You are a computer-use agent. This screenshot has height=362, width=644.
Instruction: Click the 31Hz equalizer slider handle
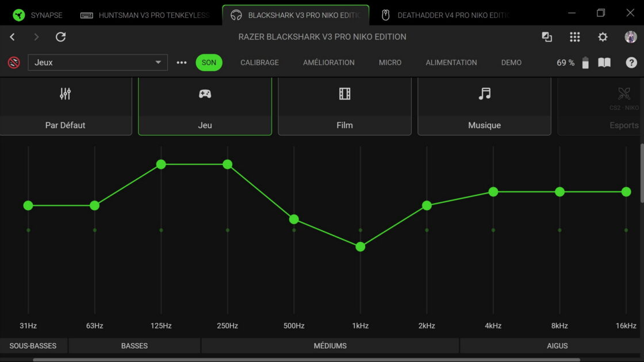pyautogui.click(x=28, y=206)
